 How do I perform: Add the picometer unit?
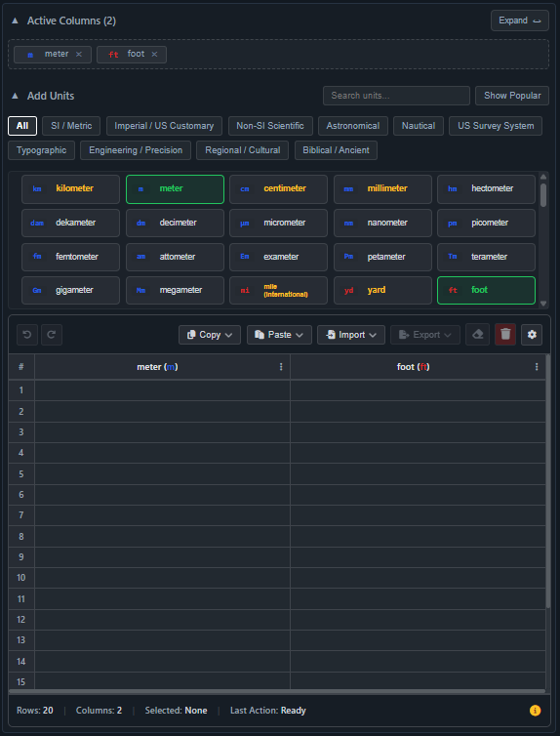point(487,223)
